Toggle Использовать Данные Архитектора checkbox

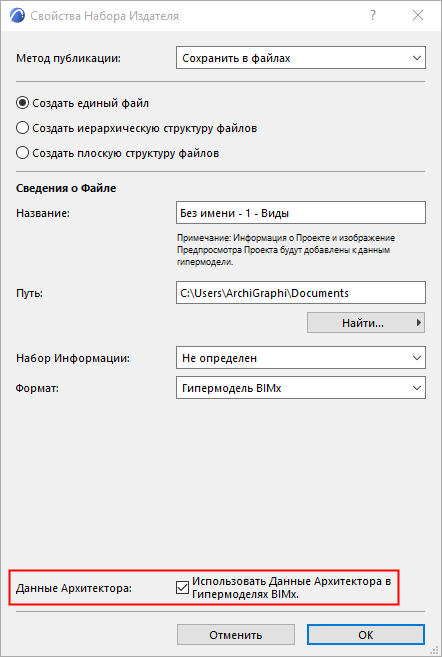pos(182,588)
